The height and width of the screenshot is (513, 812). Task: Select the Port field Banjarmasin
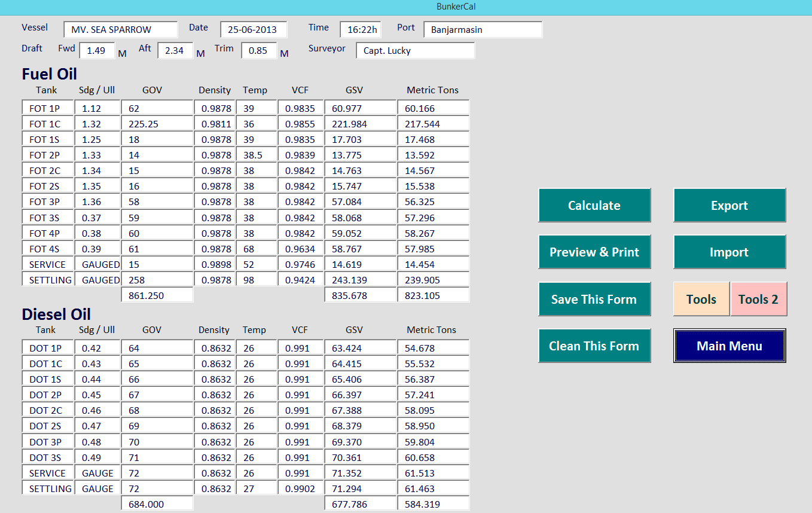point(483,29)
